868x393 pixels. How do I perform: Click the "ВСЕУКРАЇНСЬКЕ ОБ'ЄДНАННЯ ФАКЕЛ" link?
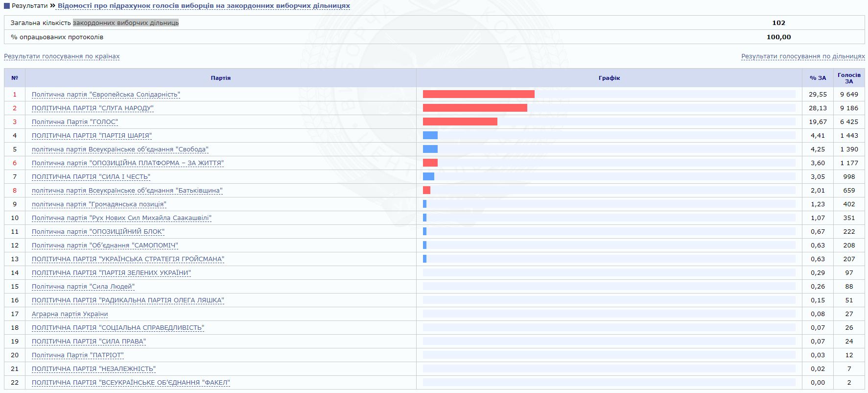click(x=131, y=383)
